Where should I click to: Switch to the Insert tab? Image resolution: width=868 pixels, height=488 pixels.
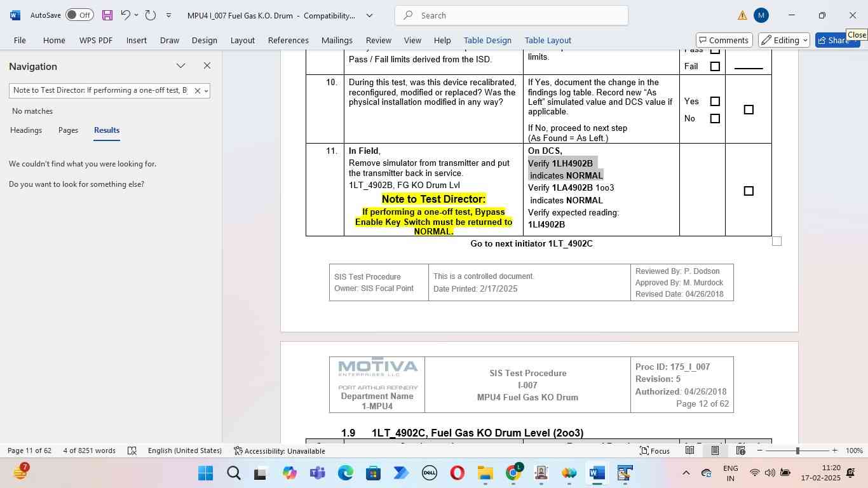pos(137,40)
